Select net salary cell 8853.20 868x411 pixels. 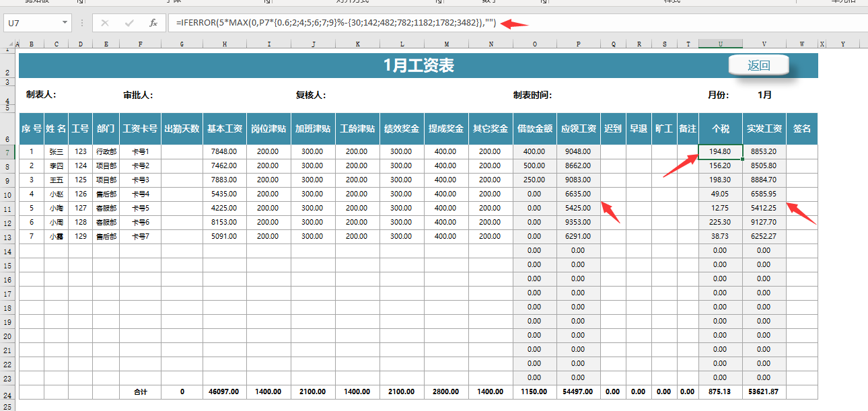coord(764,151)
